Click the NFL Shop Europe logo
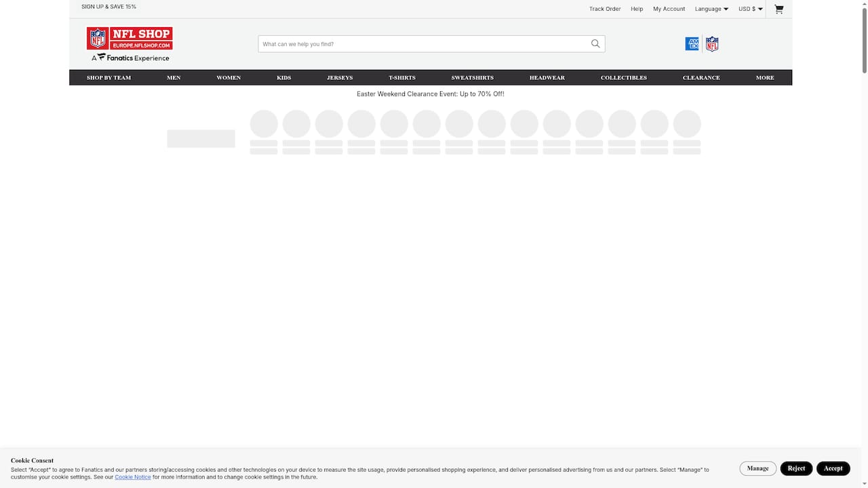 point(130,38)
